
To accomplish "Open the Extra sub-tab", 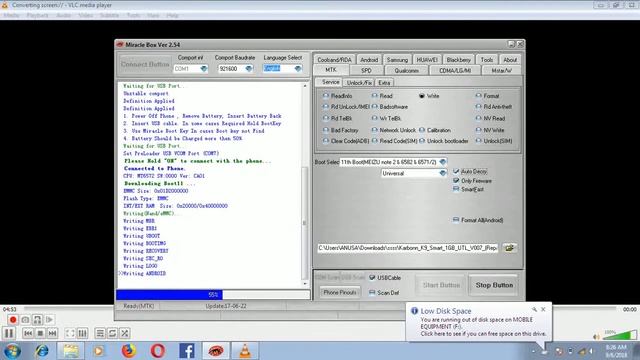I will pos(384,82).
